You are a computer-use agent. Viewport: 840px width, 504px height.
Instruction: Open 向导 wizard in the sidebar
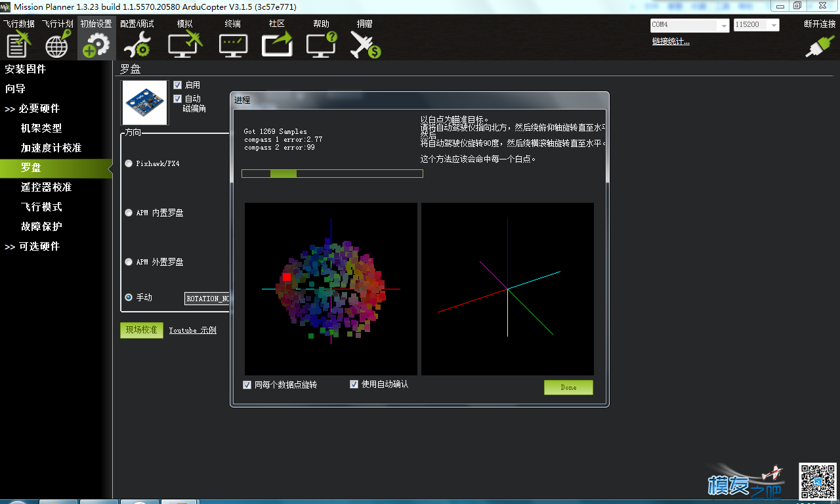click(x=15, y=89)
